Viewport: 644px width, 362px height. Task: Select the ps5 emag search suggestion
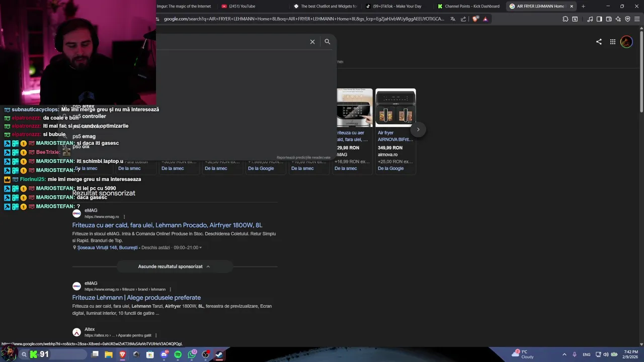(84, 136)
